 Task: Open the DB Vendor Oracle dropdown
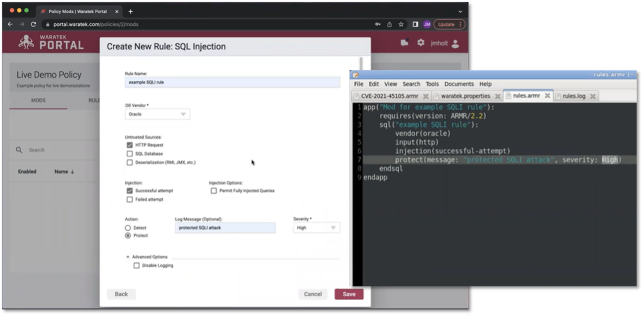point(158,114)
